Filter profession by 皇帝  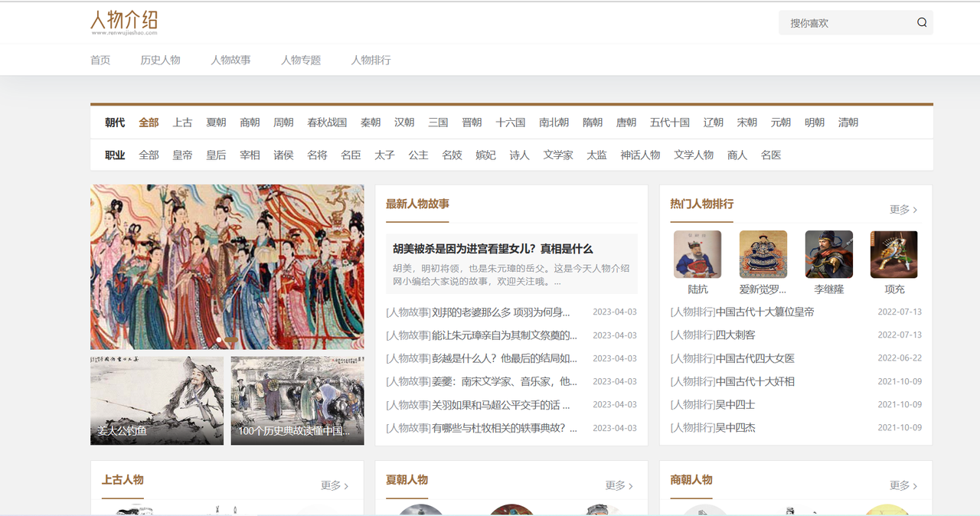(182, 155)
